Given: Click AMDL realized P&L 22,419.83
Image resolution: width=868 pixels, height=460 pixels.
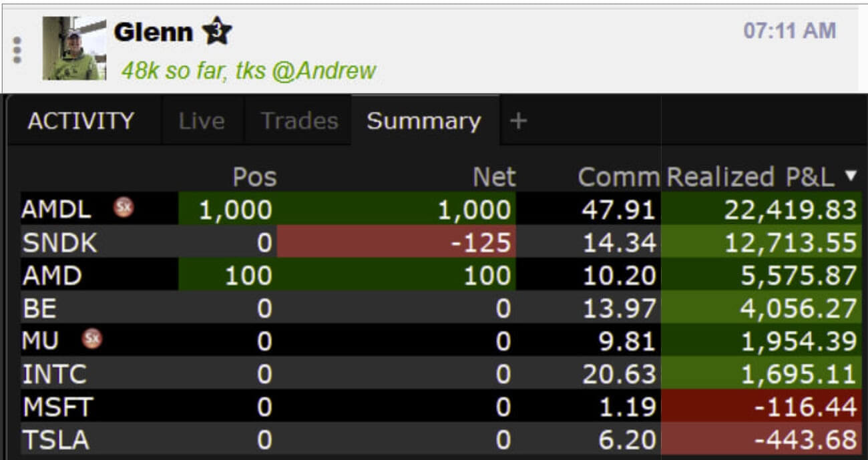Looking at the screenshot, I should [x=790, y=209].
